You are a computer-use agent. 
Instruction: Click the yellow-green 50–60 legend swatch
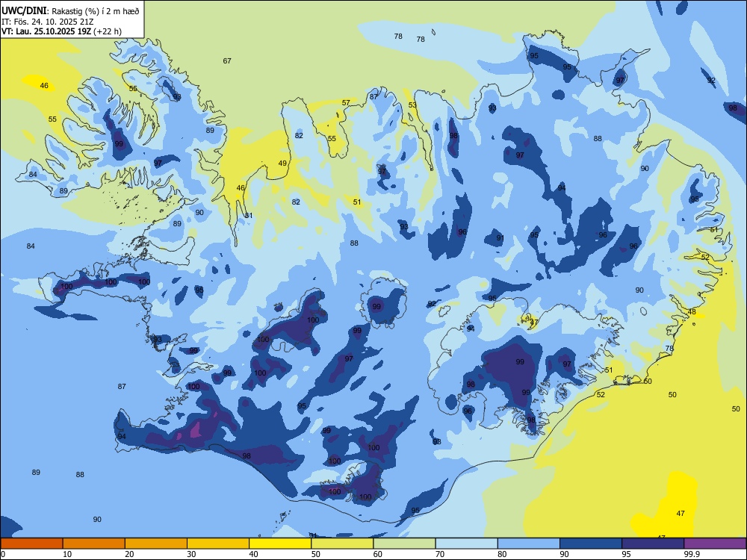(342, 544)
